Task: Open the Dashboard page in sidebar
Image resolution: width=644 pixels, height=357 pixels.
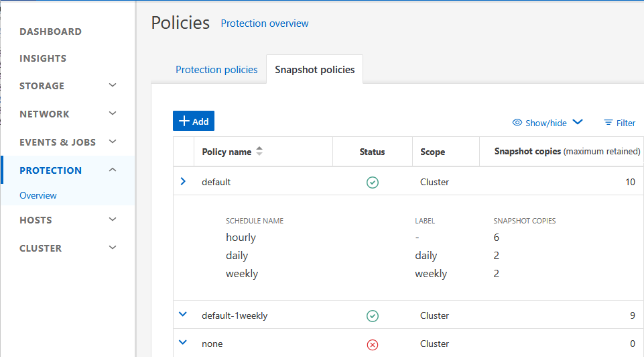Action: [50, 32]
